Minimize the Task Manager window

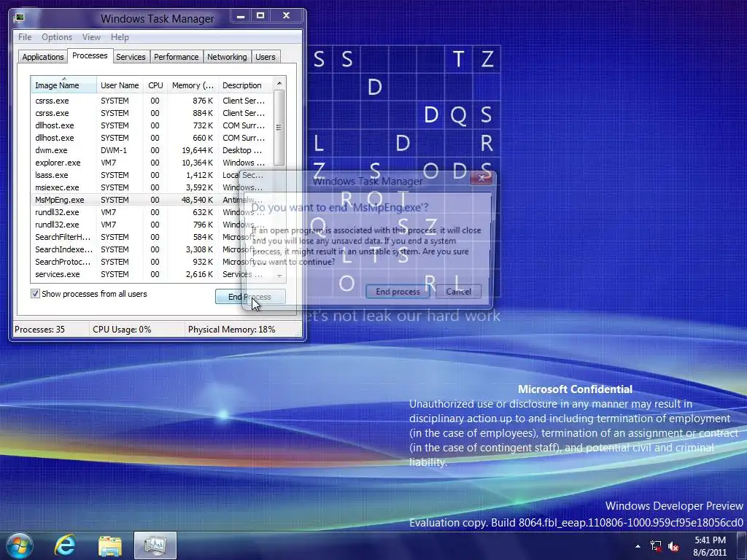pos(241,16)
